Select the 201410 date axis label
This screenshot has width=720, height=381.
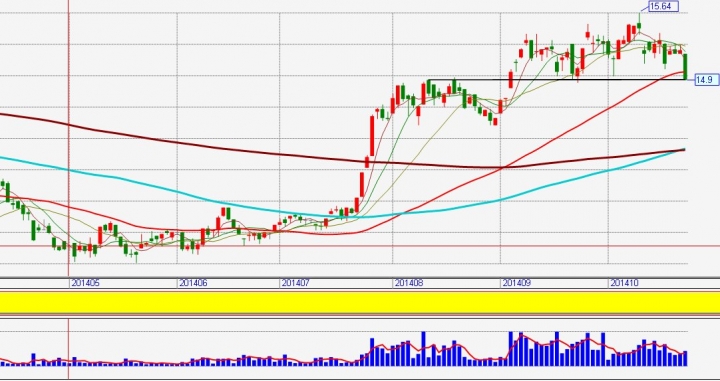pyautogui.click(x=624, y=283)
